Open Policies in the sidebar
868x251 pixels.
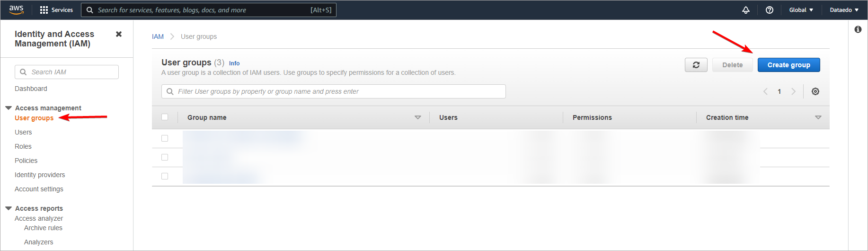tap(26, 161)
